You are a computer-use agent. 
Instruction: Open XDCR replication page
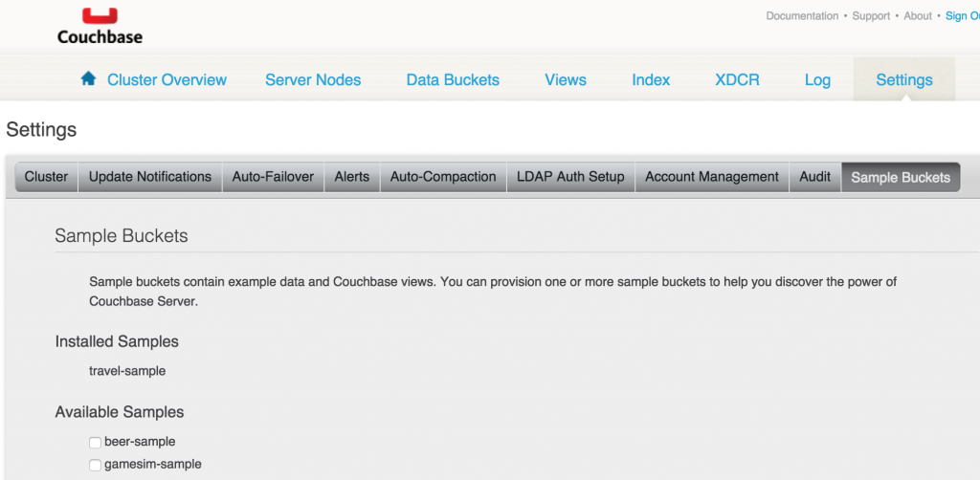pos(738,80)
